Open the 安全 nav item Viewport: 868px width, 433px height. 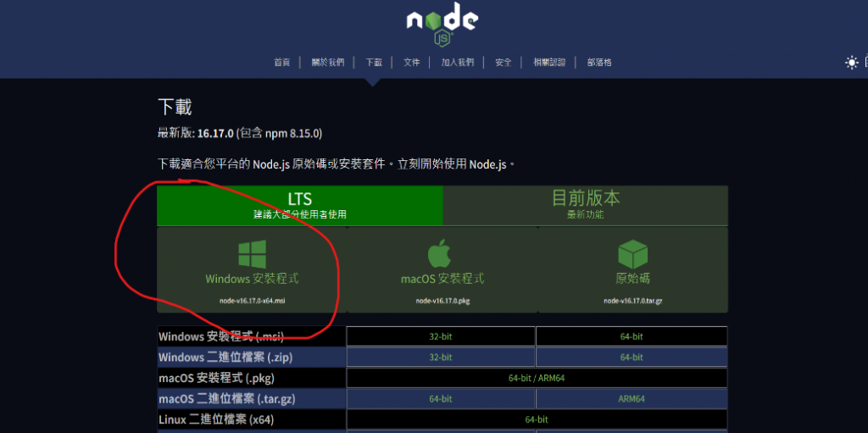coord(504,63)
